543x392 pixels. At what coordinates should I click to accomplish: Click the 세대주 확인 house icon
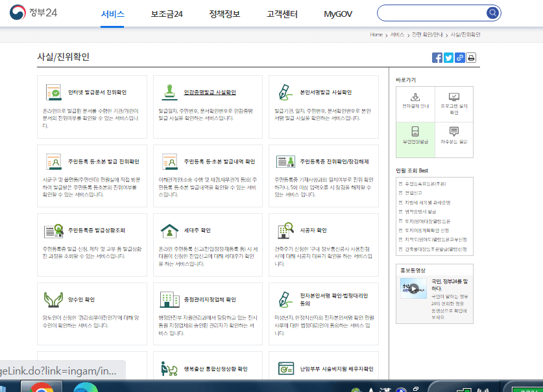click(x=169, y=231)
